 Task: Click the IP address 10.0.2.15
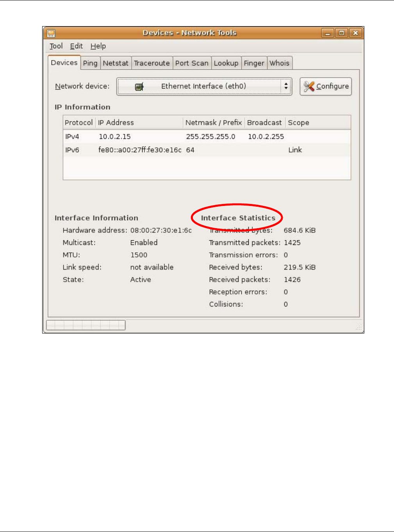[115, 137]
